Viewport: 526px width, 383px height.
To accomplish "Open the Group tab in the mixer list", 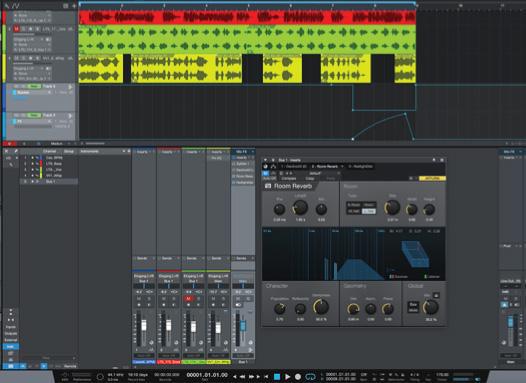I will [x=69, y=152].
